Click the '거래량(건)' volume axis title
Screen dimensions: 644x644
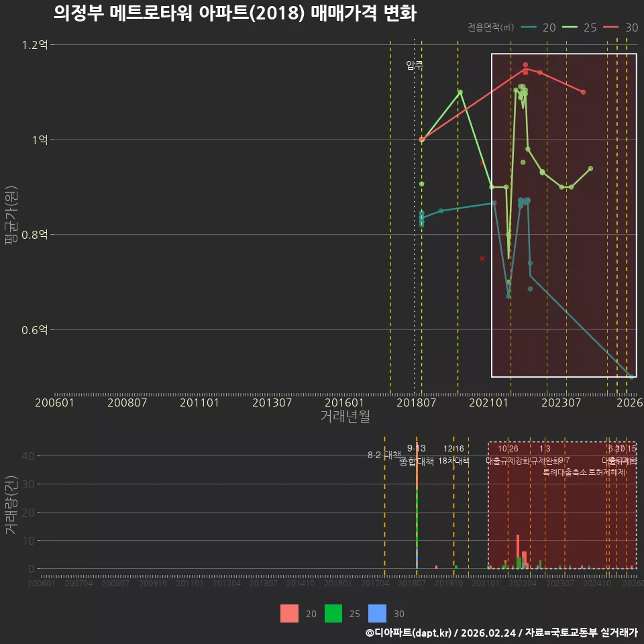coord(11,504)
